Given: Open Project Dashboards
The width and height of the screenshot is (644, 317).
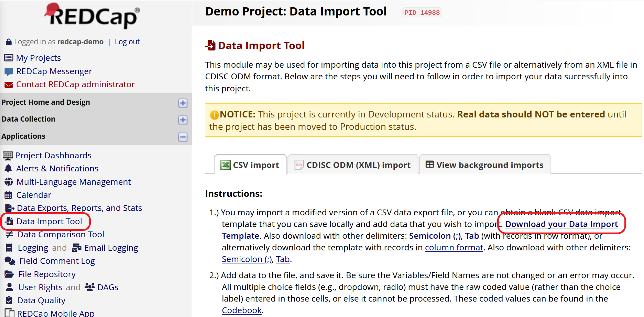Looking at the screenshot, I should tap(53, 155).
